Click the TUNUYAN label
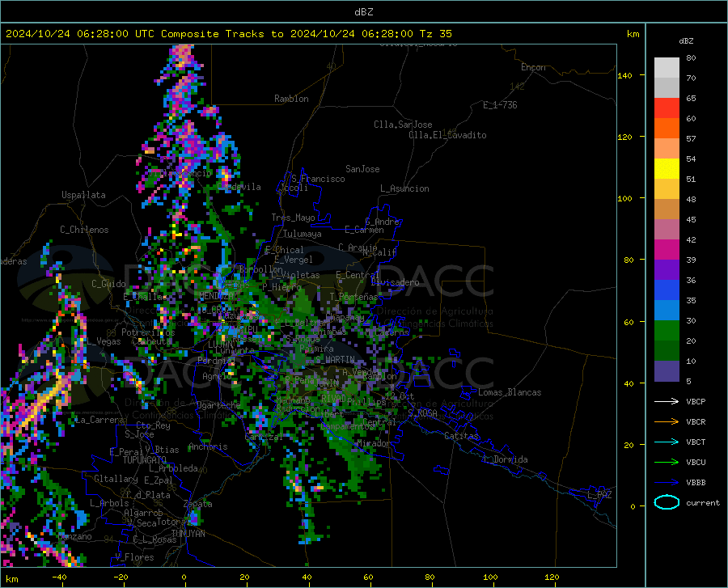This screenshot has height=588, width=728. pos(188,534)
